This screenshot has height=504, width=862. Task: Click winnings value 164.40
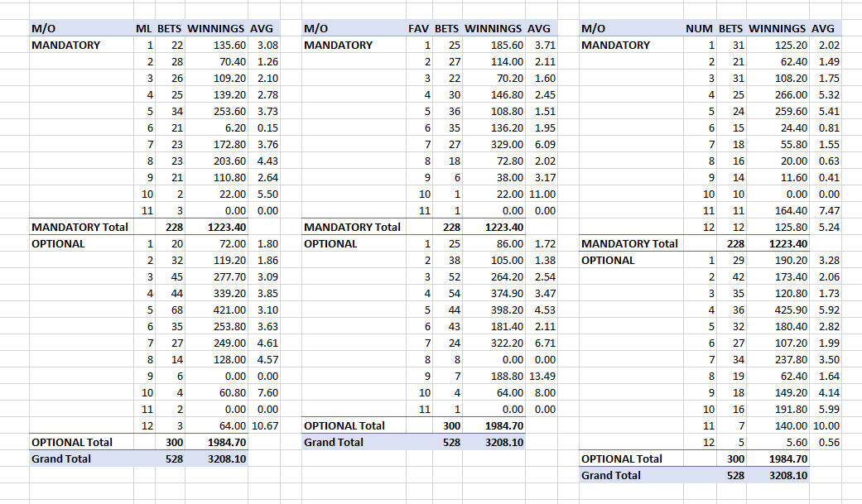[791, 210]
